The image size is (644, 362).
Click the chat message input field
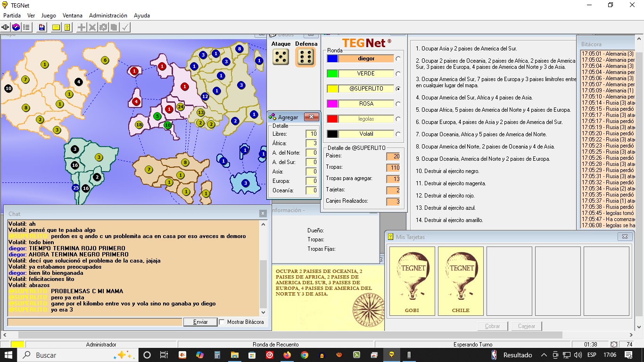click(94, 322)
